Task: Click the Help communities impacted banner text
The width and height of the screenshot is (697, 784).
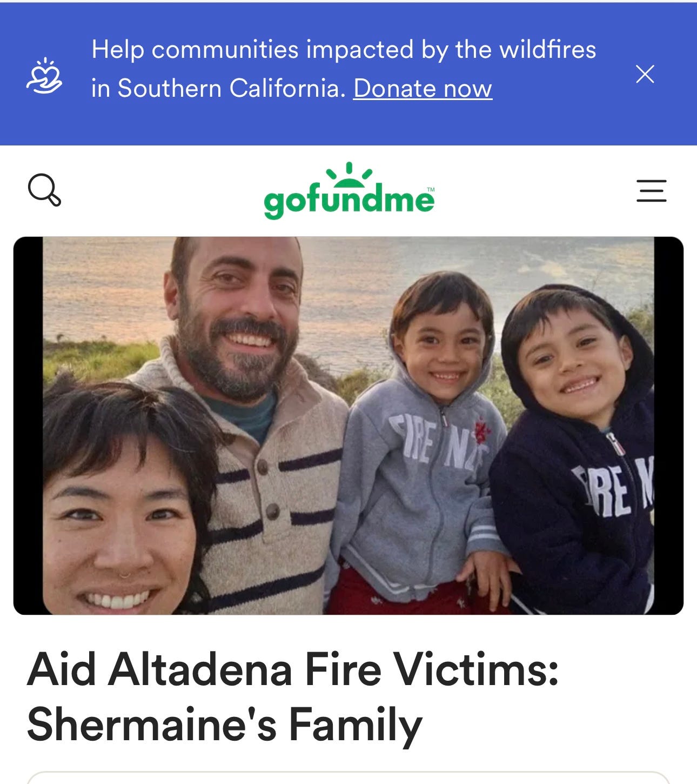Action: pos(344,50)
